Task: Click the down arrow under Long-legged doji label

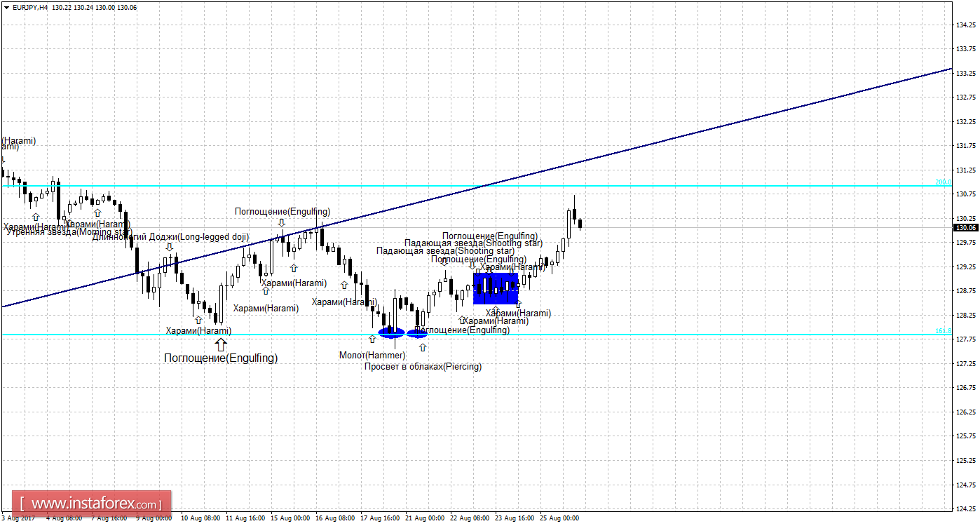Action: pos(170,247)
